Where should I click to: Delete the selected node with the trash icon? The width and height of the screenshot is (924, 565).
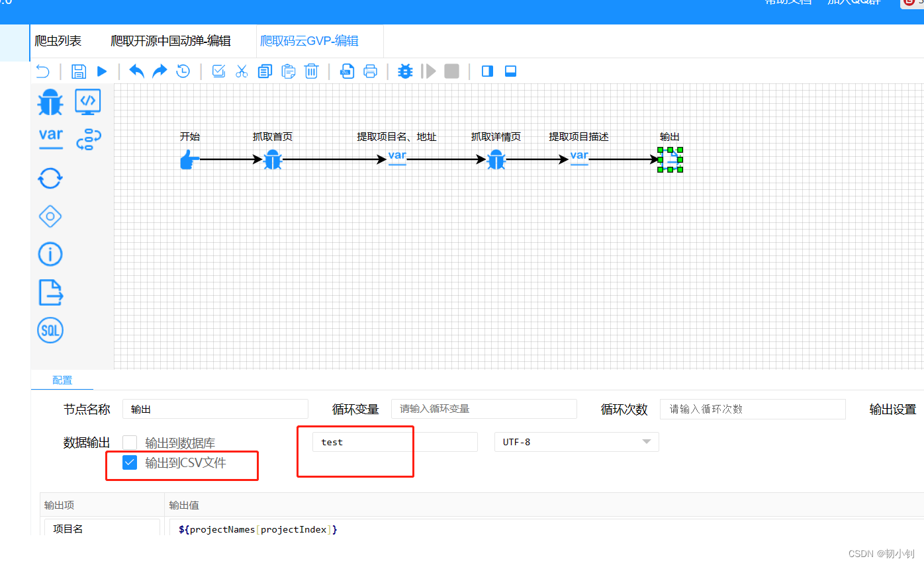[x=312, y=71]
